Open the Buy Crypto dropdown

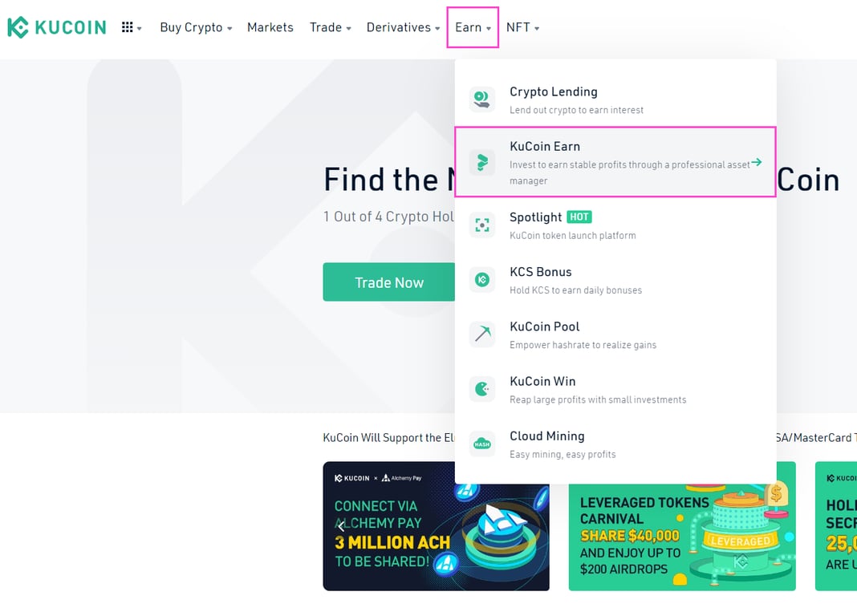[192, 26]
